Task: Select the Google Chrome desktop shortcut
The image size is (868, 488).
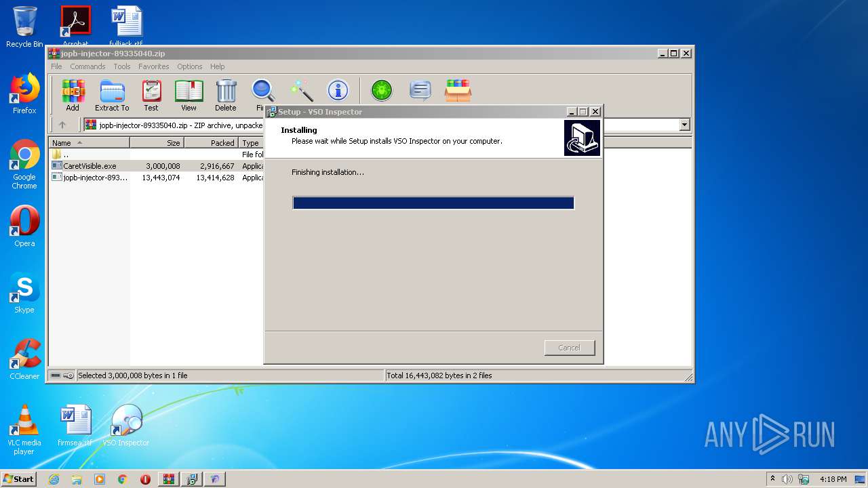Action: point(24,165)
